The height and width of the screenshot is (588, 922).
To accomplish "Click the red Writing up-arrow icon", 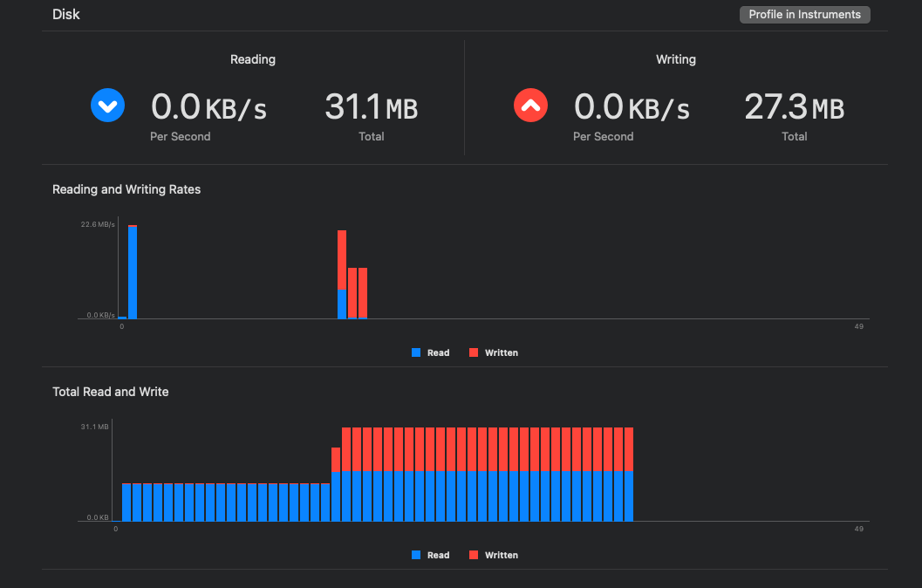I will click(x=531, y=106).
